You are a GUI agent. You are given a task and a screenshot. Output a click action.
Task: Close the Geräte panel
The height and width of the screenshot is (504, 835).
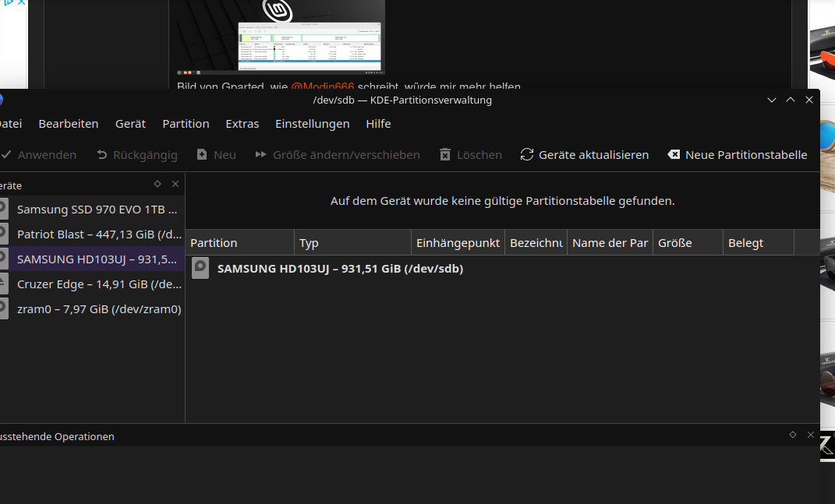click(175, 184)
